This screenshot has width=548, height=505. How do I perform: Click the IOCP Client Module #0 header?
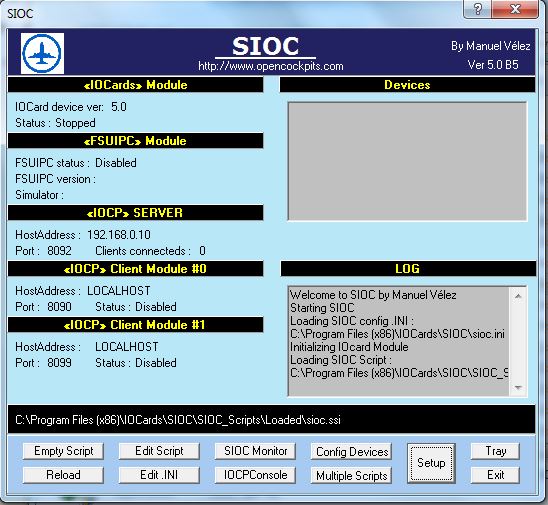coord(135,269)
